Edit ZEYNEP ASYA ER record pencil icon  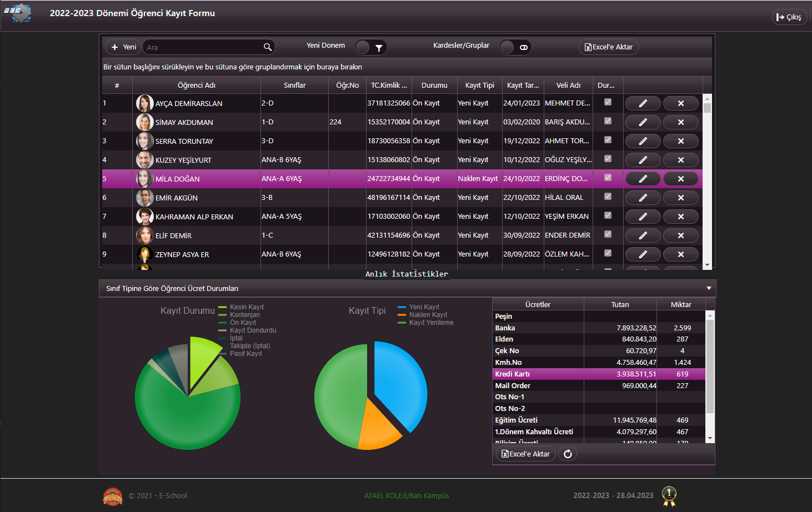[643, 254]
